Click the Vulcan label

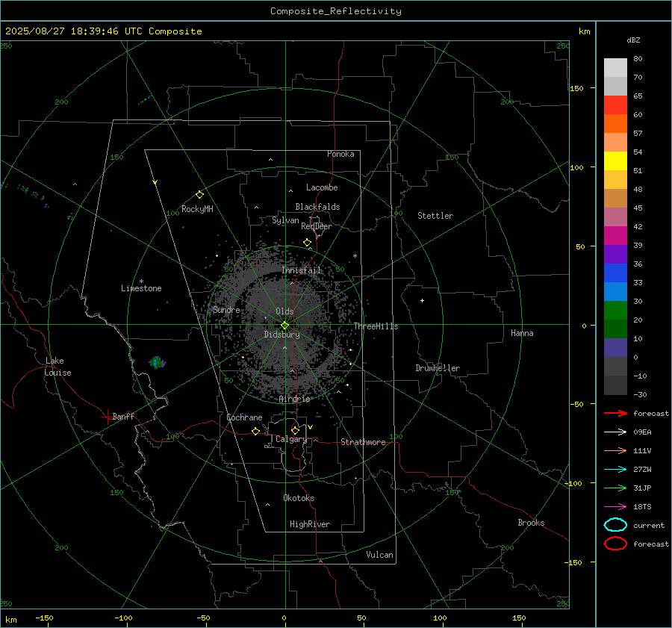380,555
